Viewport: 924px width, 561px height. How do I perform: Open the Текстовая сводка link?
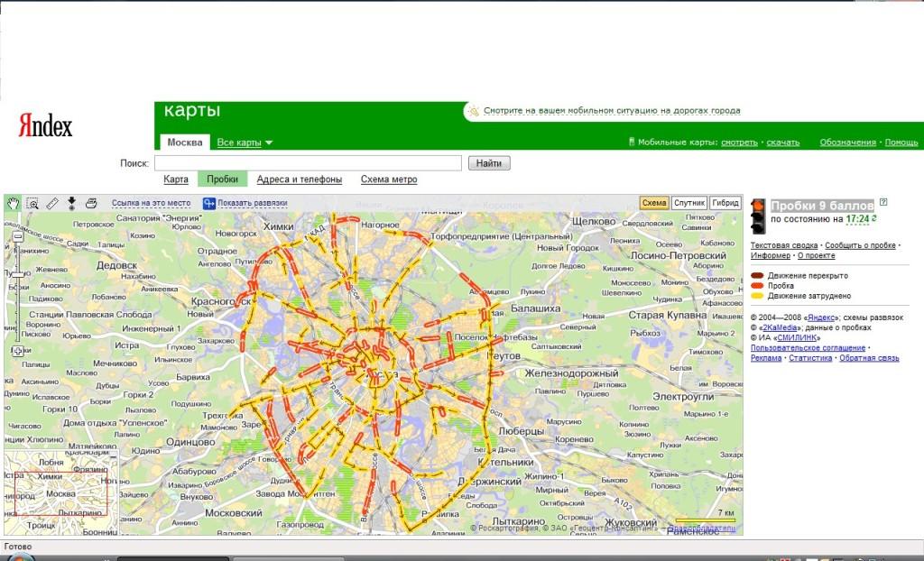click(784, 245)
